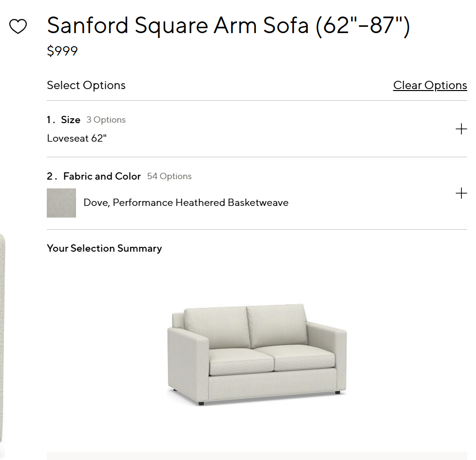Select the Dove fabric swatch

[x=61, y=203]
